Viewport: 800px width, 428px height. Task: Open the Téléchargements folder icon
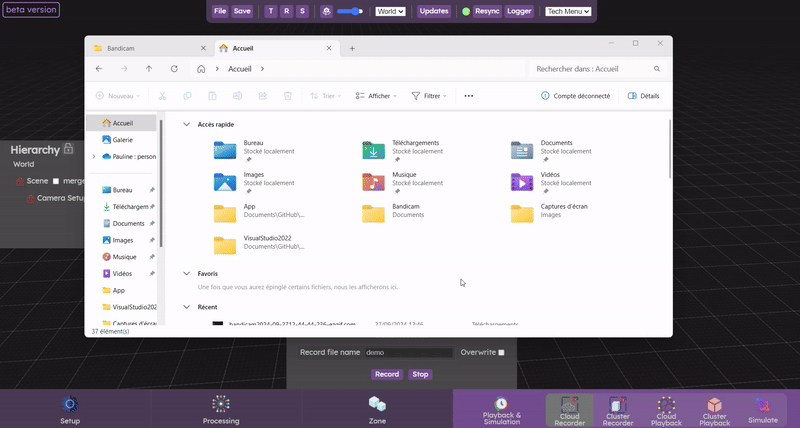(x=373, y=150)
